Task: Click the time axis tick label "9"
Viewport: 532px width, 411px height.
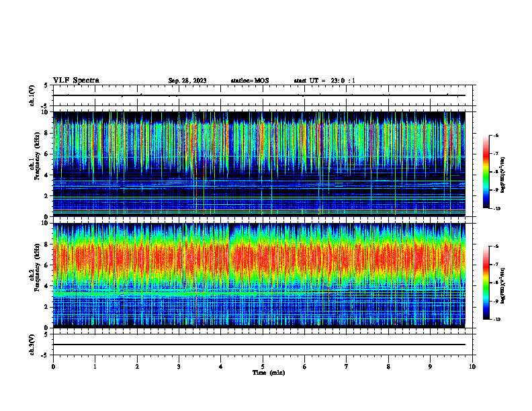Action: click(430, 367)
